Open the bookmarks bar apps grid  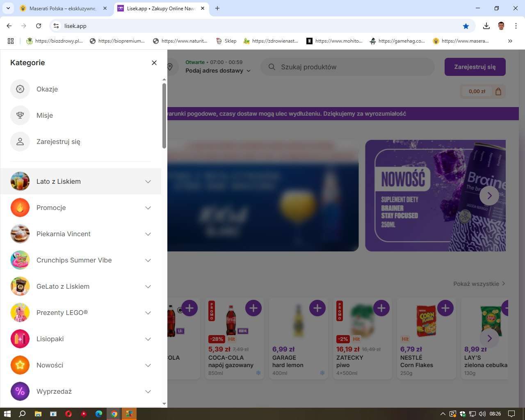(x=11, y=41)
